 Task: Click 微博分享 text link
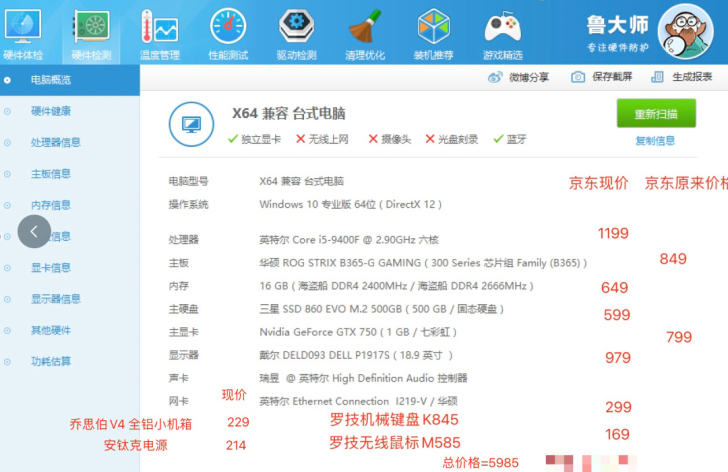pos(529,77)
